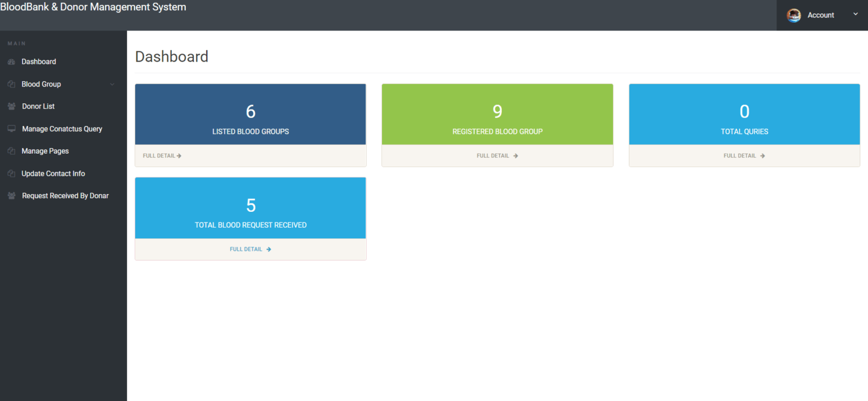This screenshot has height=401, width=868.
Task: Select the Dashboard gauge icon in sidebar
Action: click(11, 62)
